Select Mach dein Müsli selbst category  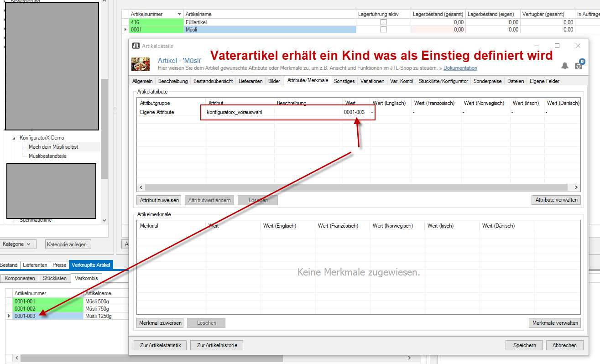53,147
